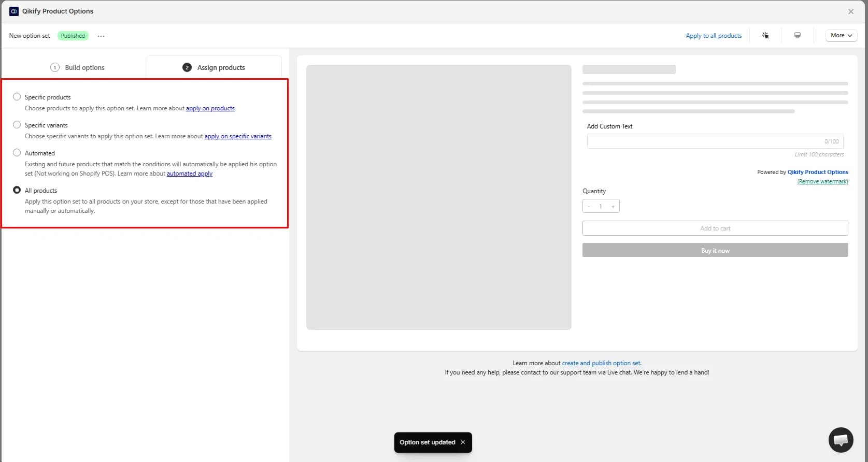Switch to the Assign products tab
This screenshot has width=868, height=462.
tap(214, 67)
